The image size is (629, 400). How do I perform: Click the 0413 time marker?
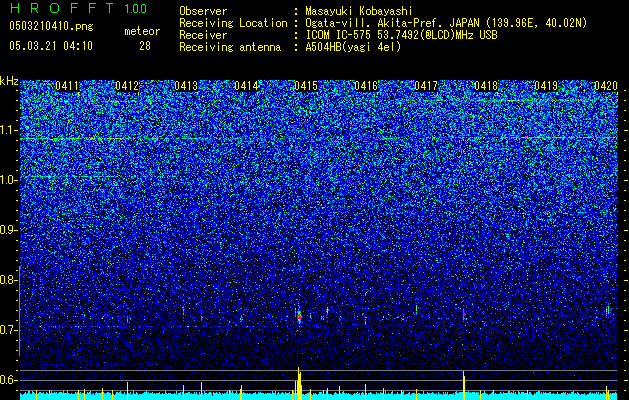(186, 86)
